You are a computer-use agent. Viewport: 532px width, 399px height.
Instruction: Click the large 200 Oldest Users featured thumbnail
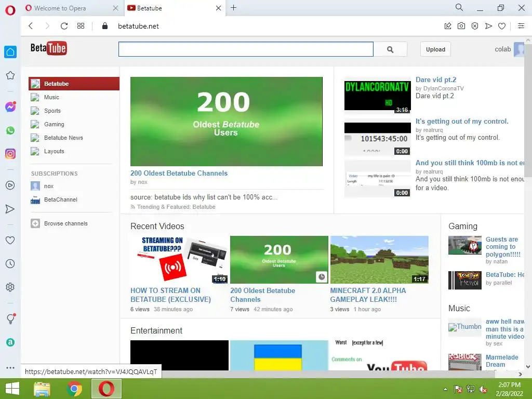click(227, 122)
